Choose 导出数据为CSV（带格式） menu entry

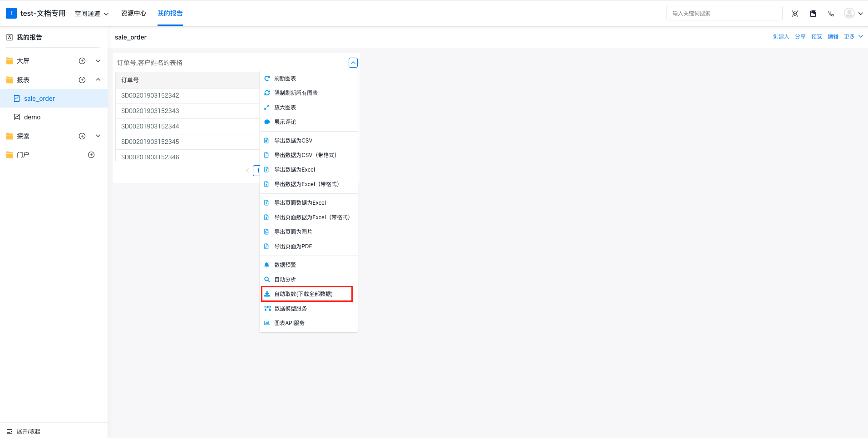click(x=309, y=155)
